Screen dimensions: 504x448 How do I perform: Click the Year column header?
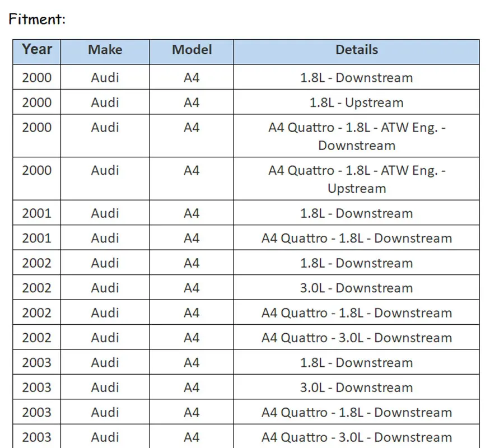point(36,52)
